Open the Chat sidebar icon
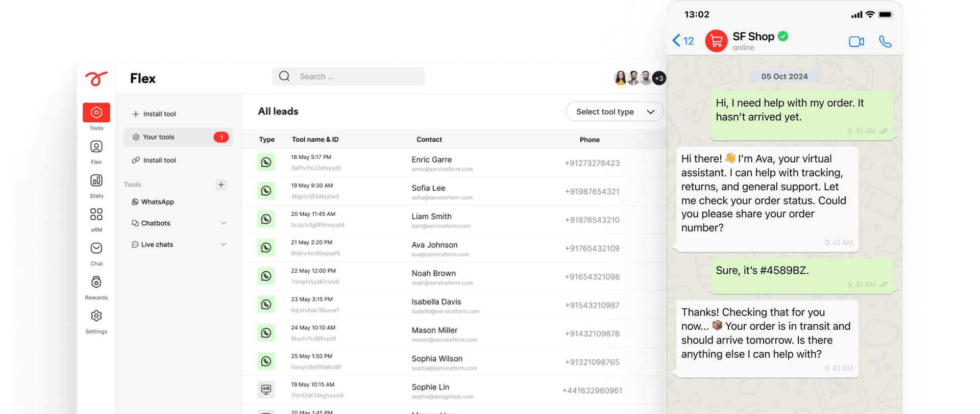The width and height of the screenshot is (980, 414). [96, 249]
